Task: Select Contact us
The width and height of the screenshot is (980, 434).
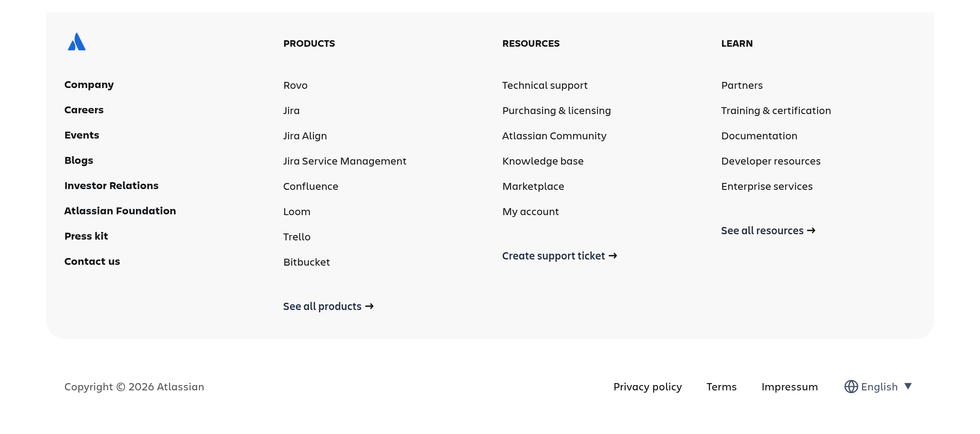Action: coord(92,261)
